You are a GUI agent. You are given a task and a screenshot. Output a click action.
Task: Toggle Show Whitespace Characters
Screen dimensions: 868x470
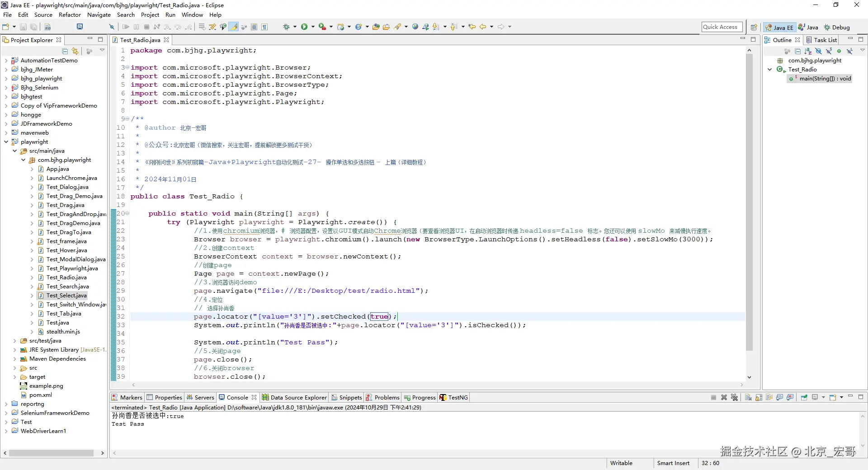point(264,27)
